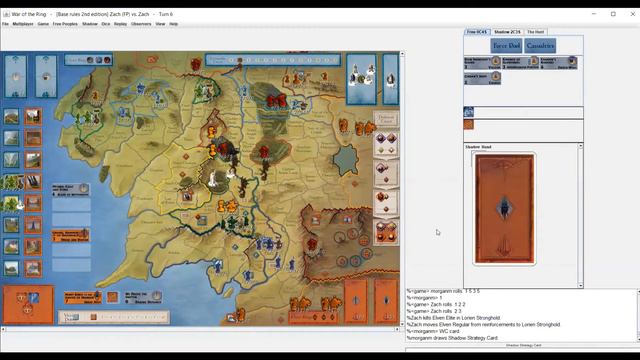Screen dimensions: 640x360
Task: Click the narrow blue deck box top-right
Action: point(391,79)
